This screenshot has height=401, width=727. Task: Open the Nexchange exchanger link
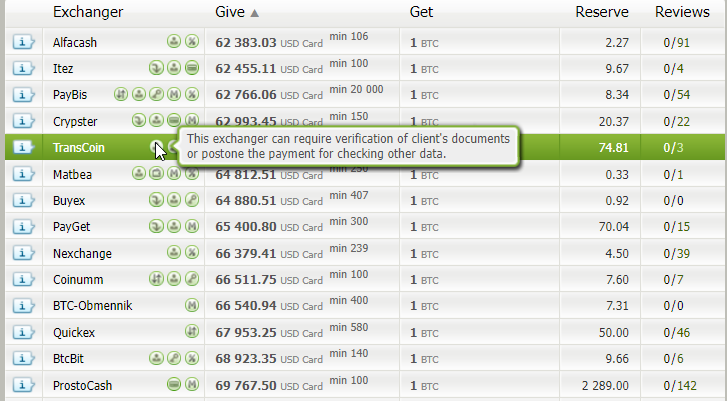point(82,254)
